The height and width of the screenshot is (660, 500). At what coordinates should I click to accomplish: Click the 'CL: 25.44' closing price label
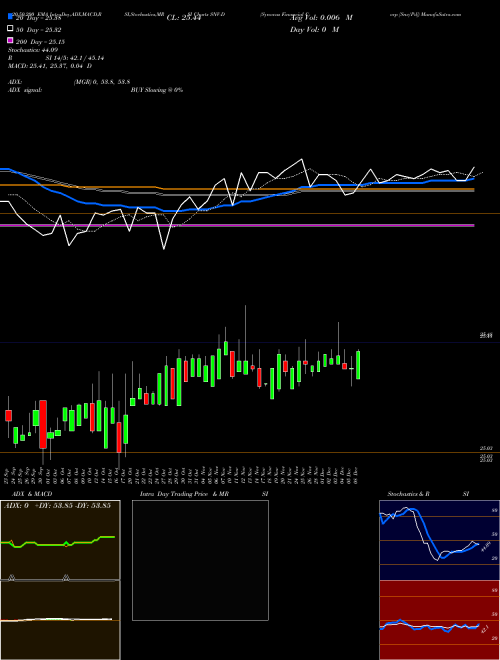184,18
